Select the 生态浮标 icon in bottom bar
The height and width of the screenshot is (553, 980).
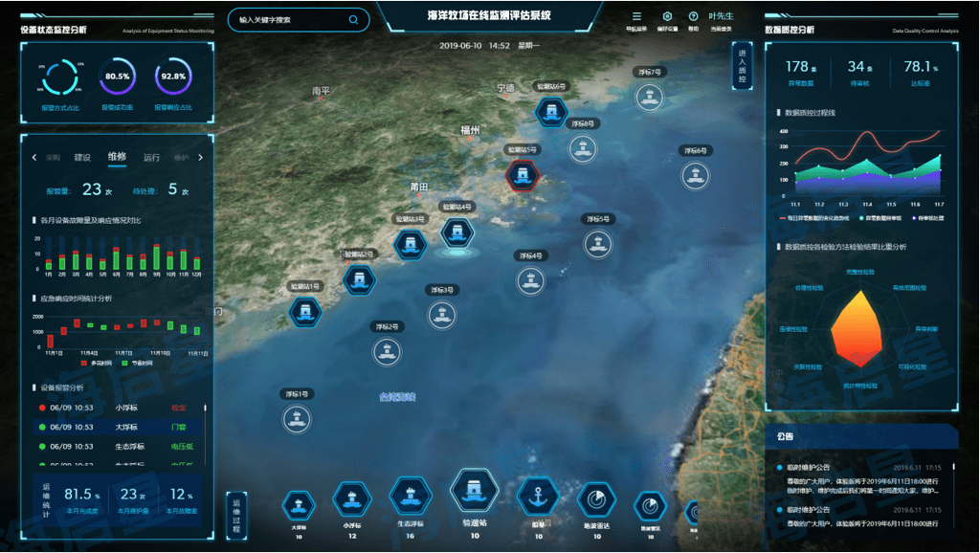click(x=412, y=498)
